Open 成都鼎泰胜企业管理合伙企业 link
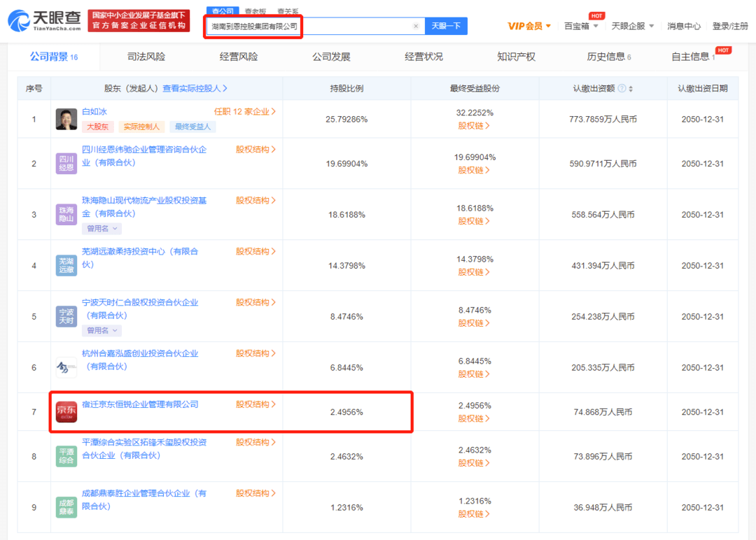756x540 pixels. 144,500
